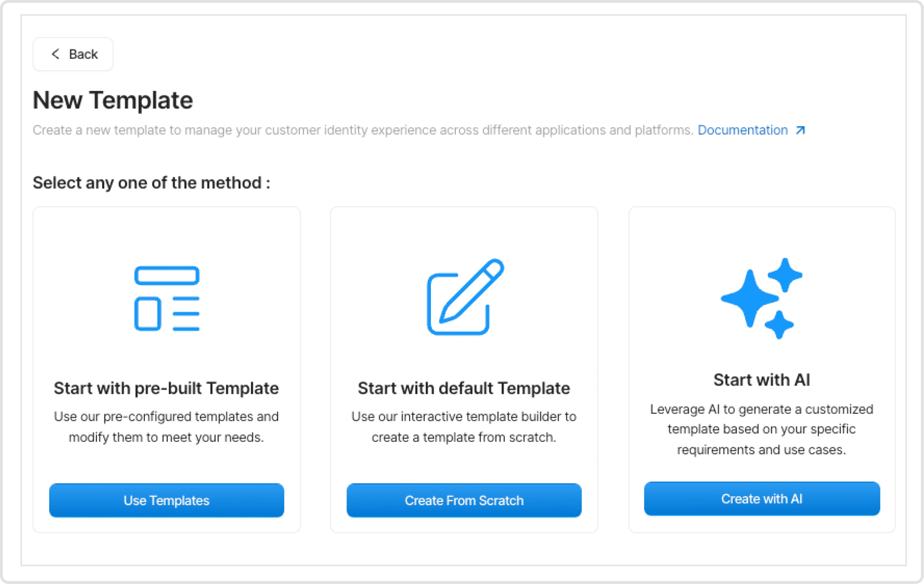Click the pre-built template layout icon
Image resolution: width=924 pixels, height=584 pixels.
point(166,298)
